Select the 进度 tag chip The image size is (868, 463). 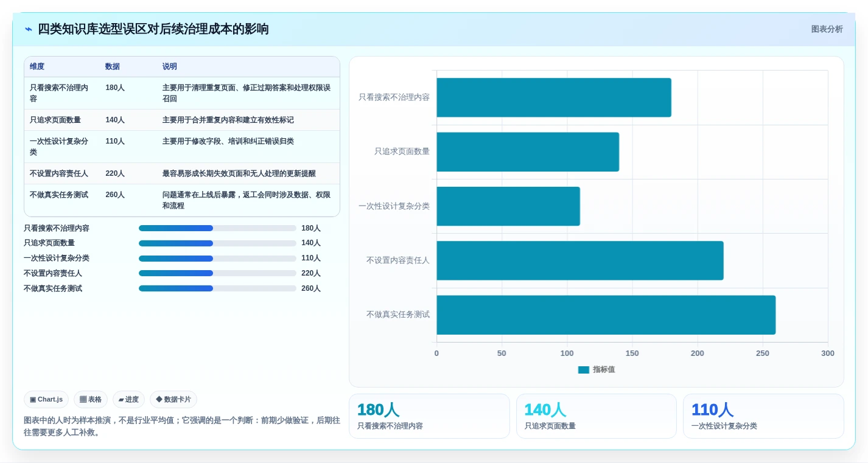click(x=128, y=399)
